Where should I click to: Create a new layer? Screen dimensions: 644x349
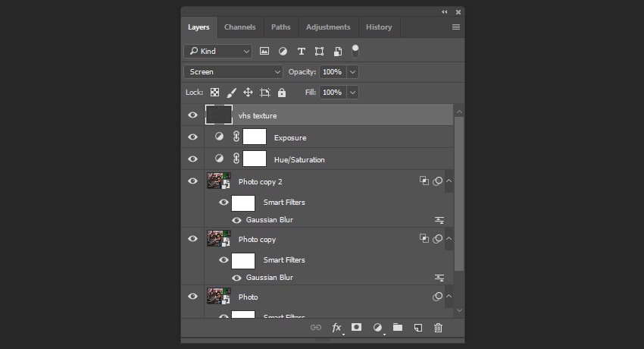(418, 328)
